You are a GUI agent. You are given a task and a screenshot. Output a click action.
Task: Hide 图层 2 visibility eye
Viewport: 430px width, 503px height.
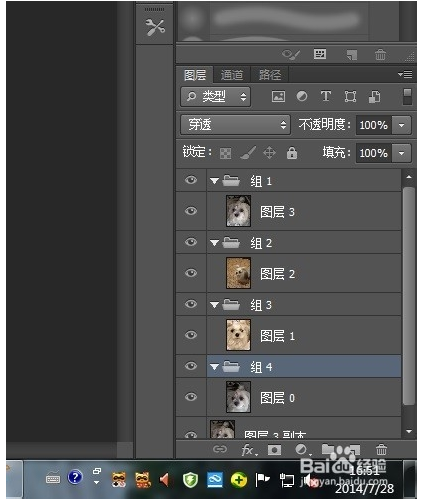pyautogui.click(x=191, y=273)
